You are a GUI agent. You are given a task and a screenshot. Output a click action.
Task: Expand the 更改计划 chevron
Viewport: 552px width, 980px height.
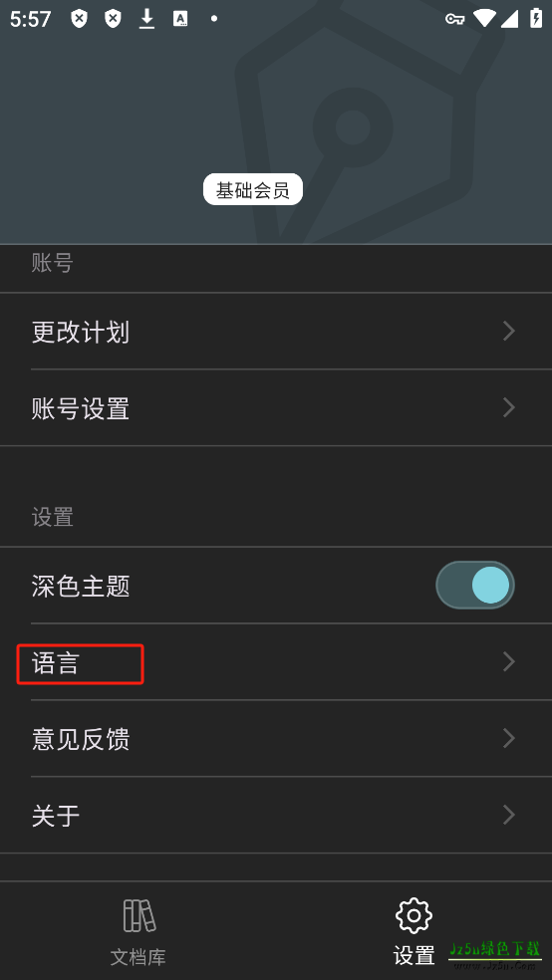coord(509,331)
